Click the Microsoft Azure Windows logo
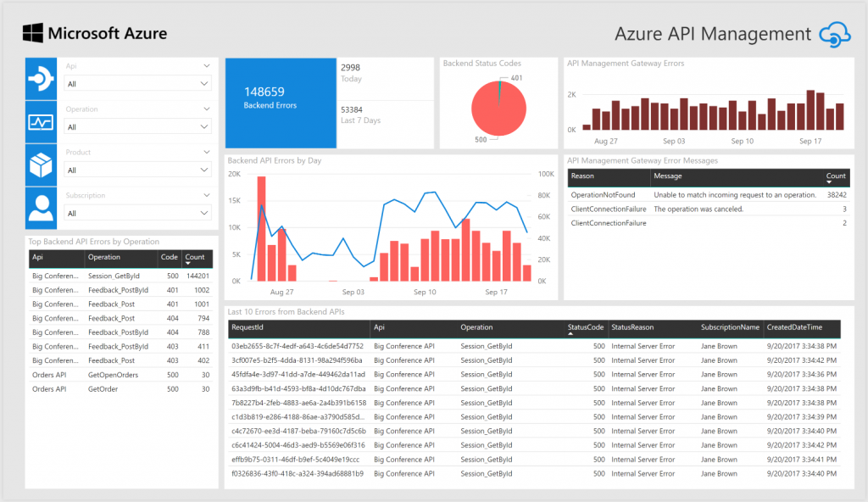This screenshot has height=502, width=868. click(x=33, y=33)
